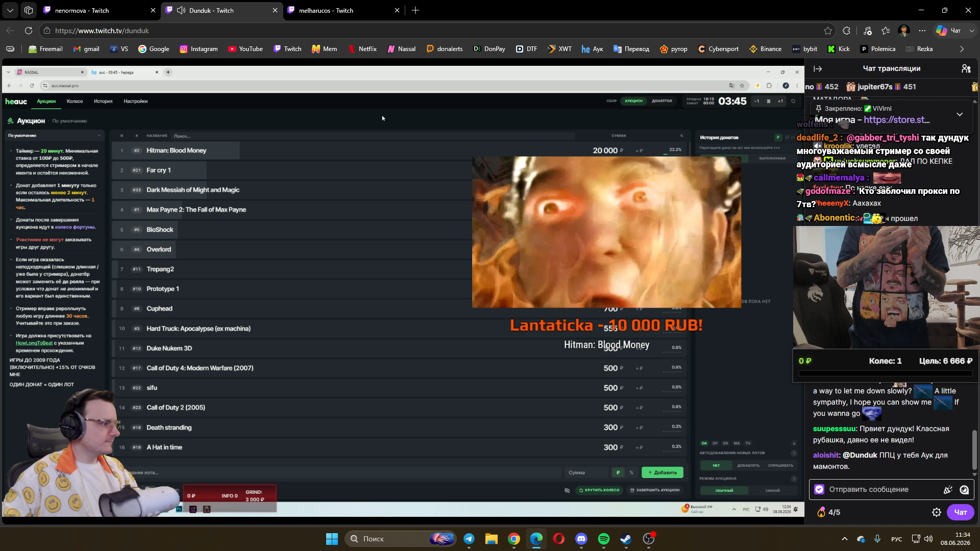The image size is (980, 551).
Task: Open Bits cheering icon in chat input
Action: (x=948, y=490)
